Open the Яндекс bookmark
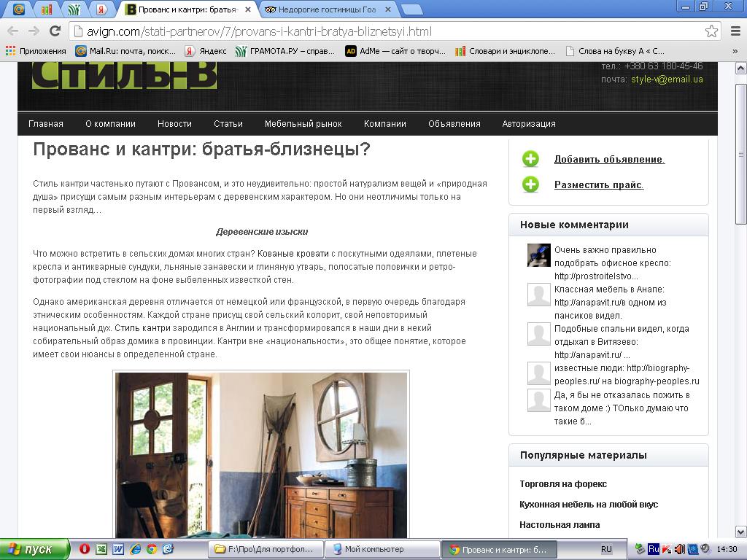Screen dimensions: 747x560 [x=206, y=51]
